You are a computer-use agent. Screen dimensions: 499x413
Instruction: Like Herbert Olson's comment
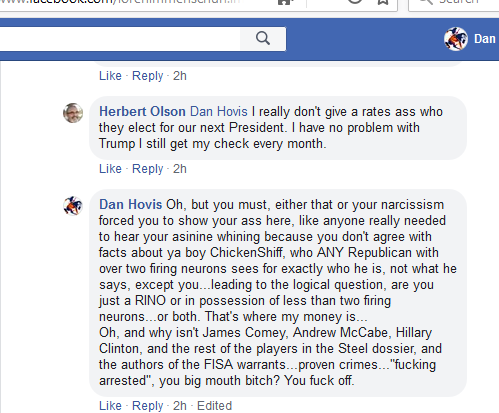point(110,169)
